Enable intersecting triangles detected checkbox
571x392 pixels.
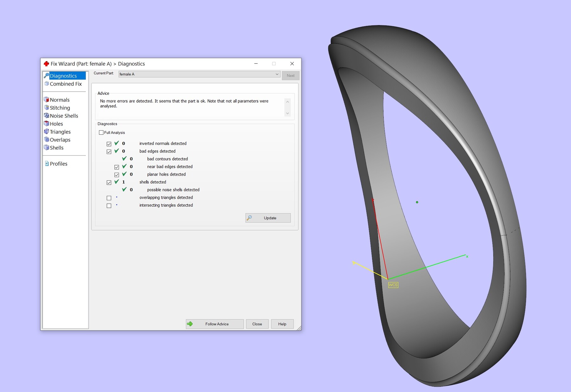point(109,206)
